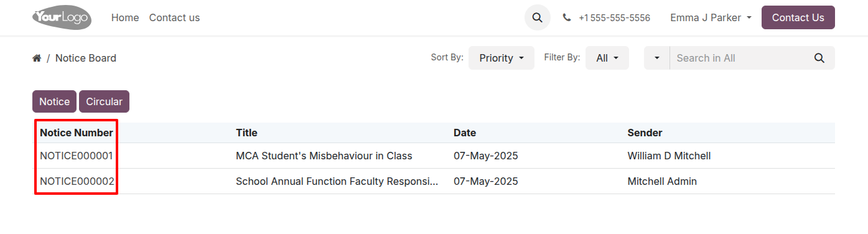Switch to the Notice tab button
The width and height of the screenshot is (868, 234).
tap(55, 101)
